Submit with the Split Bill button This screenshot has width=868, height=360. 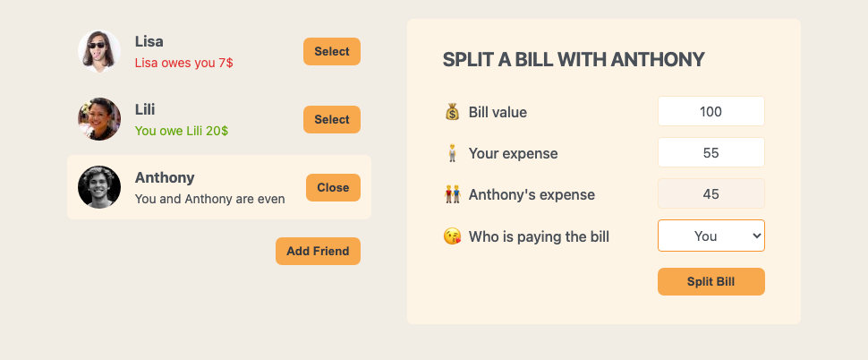coord(711,281)
